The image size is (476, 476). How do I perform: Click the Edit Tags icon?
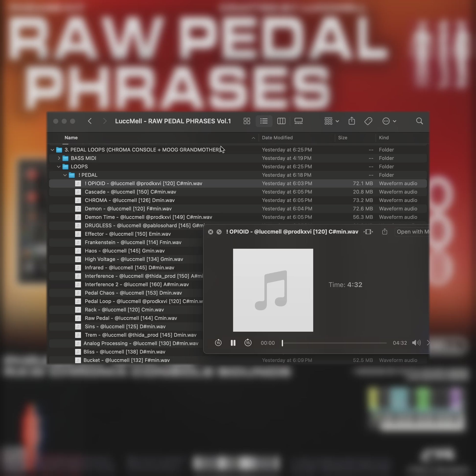pos(368,121)
